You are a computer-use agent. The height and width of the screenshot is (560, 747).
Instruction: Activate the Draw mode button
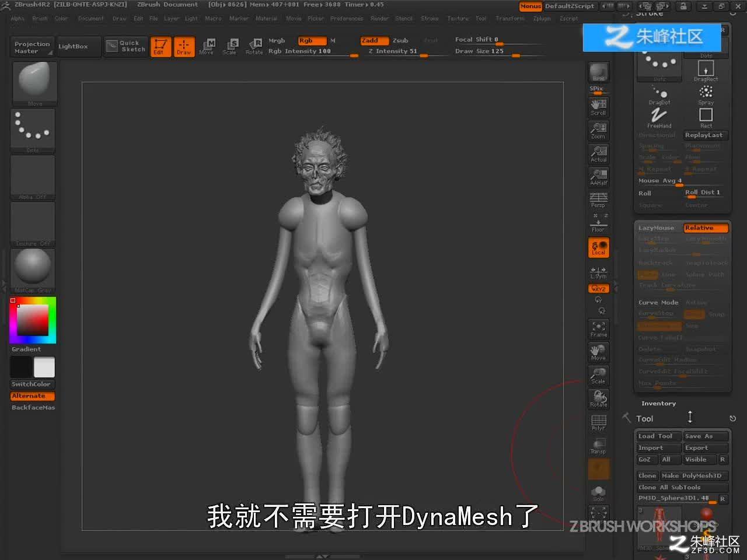pyautogui.click(x=184, y=46)
